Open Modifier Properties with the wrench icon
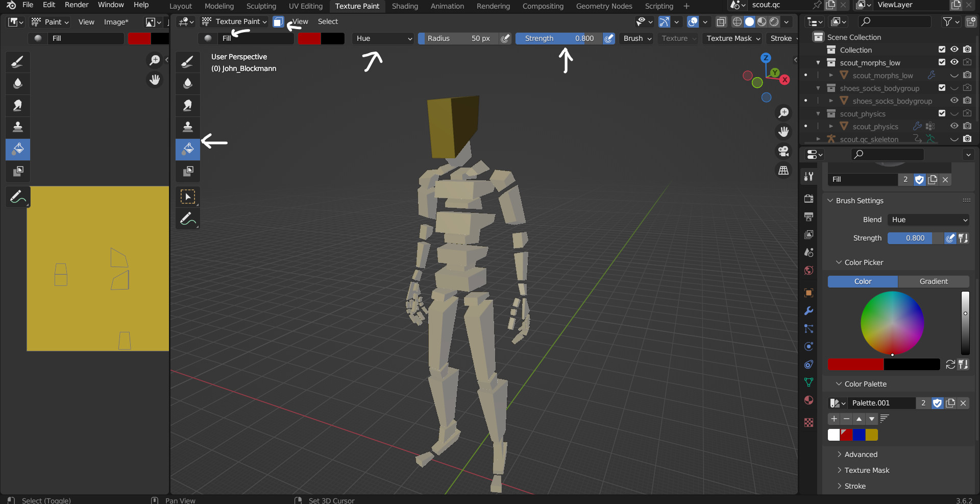The image size is (980, 504). (808, 310)
